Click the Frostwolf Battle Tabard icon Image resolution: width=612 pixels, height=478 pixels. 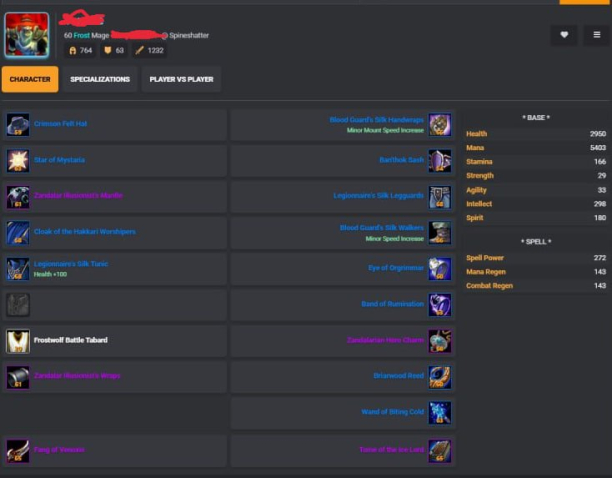[18, 341]
